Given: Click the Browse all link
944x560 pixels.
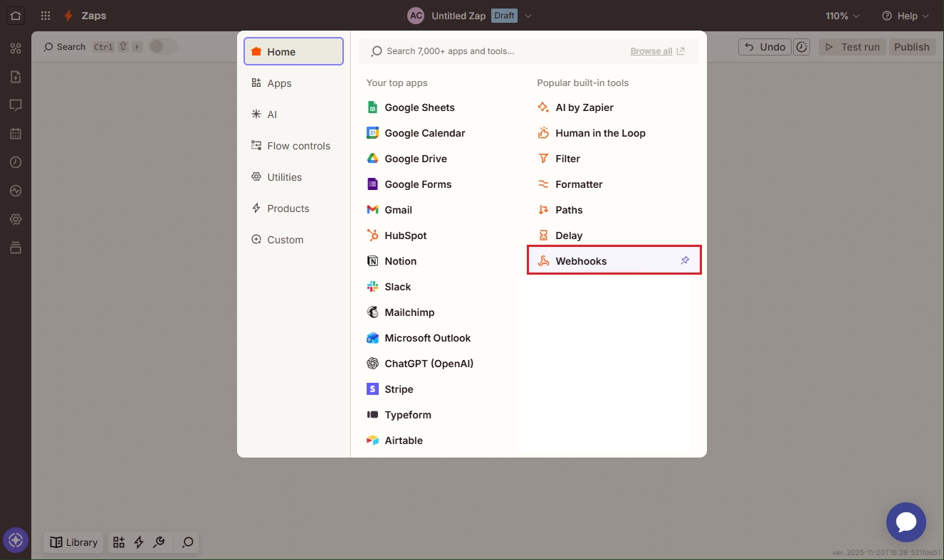Looking at the screenshot, I should pos(657,51).
